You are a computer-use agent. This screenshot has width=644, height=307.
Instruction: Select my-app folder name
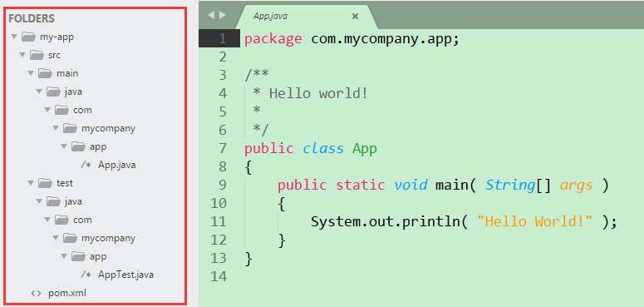[x=57, y=37]
